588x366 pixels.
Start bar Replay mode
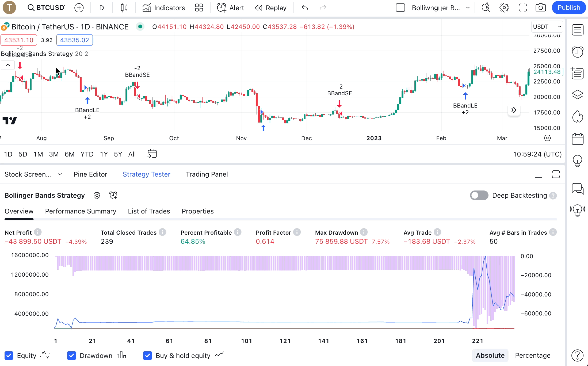pyautogui.click(x=271, y=7)
